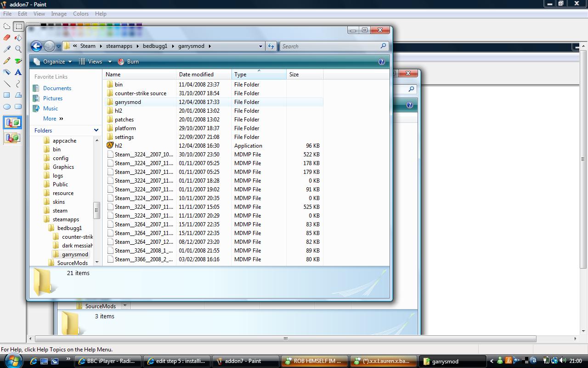Expand More favorite links
The height and width of the screenshot is (368, 588).
pos(54,118)
